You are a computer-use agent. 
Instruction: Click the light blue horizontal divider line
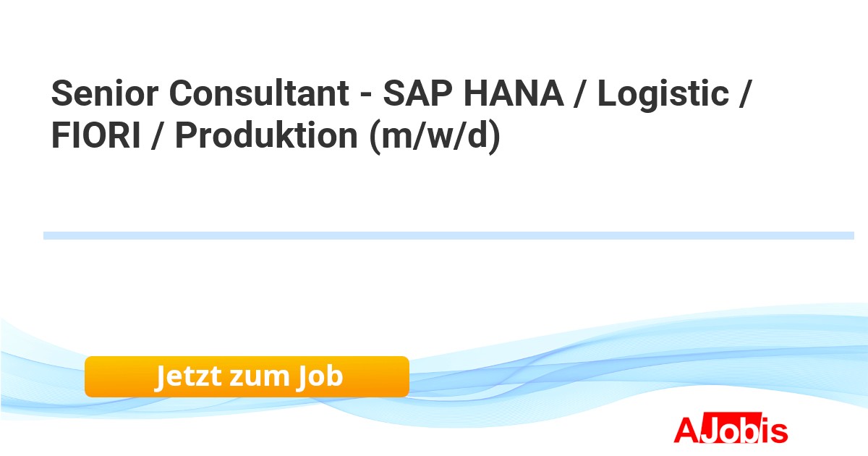tap(448, 235)
